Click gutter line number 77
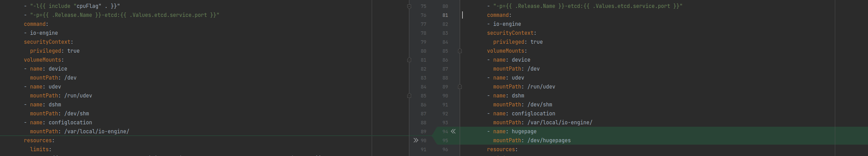The width and height of the screenshot is (868, 156). 423,24
